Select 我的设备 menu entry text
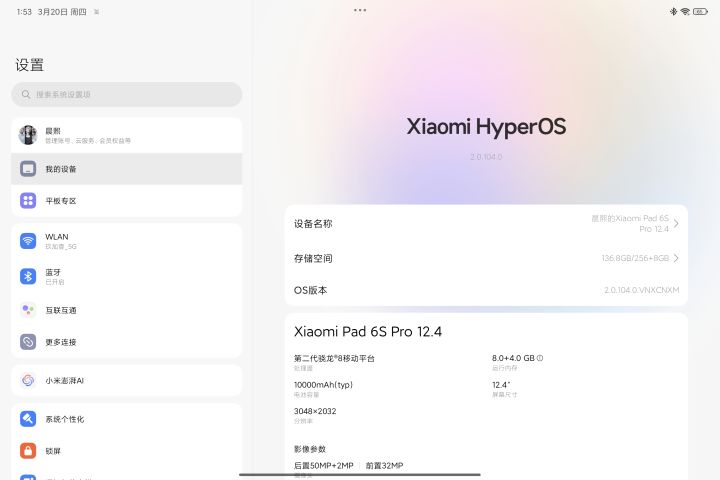 [x=61, y=169]
